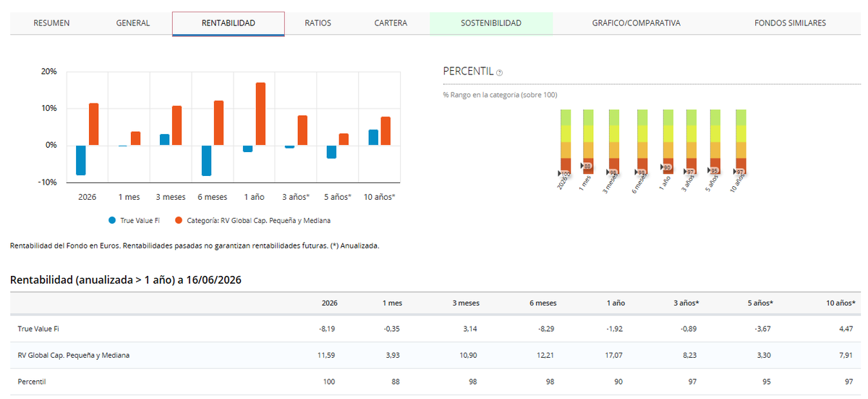Select the 1 mes percentile marker showing 88

point(587,166)
